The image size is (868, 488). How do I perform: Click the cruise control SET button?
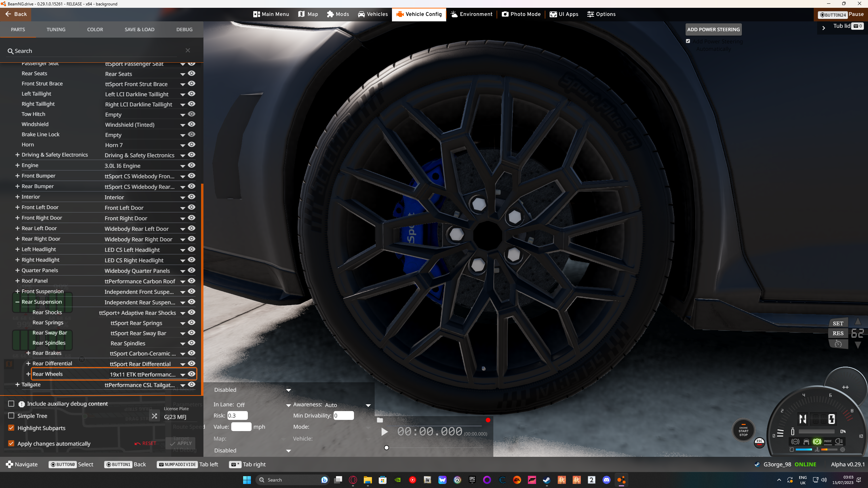tap(838, 323)
